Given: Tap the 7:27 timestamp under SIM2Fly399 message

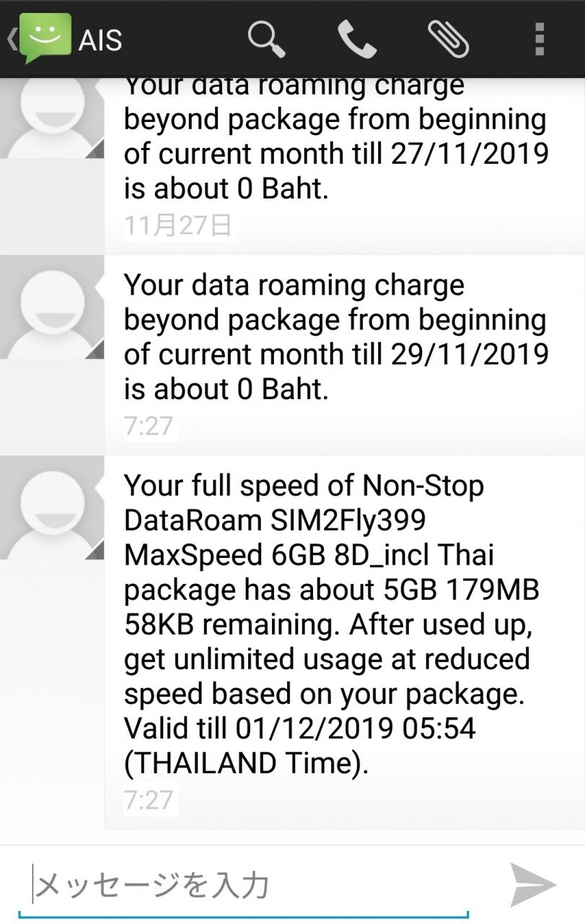Looking at the screenshot, I should pos(149,800).
